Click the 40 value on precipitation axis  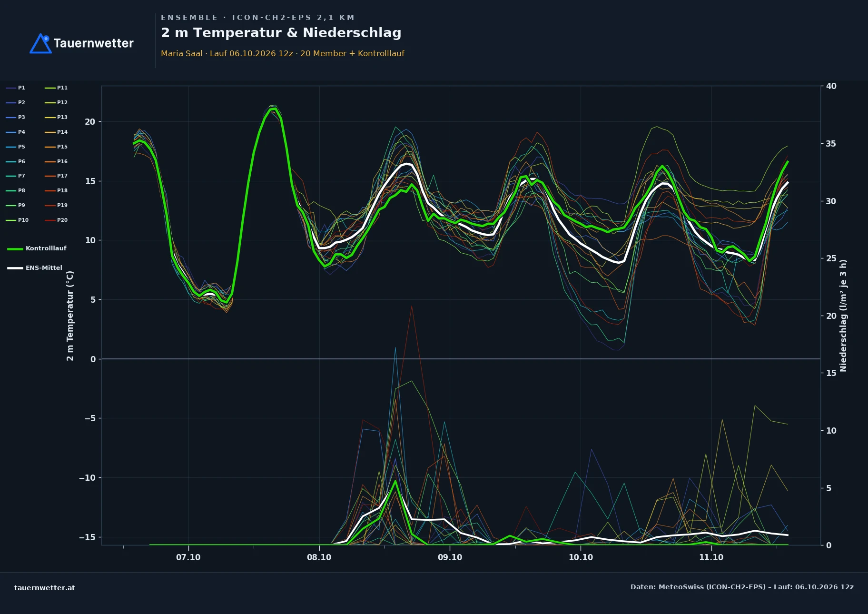[831, 86]
